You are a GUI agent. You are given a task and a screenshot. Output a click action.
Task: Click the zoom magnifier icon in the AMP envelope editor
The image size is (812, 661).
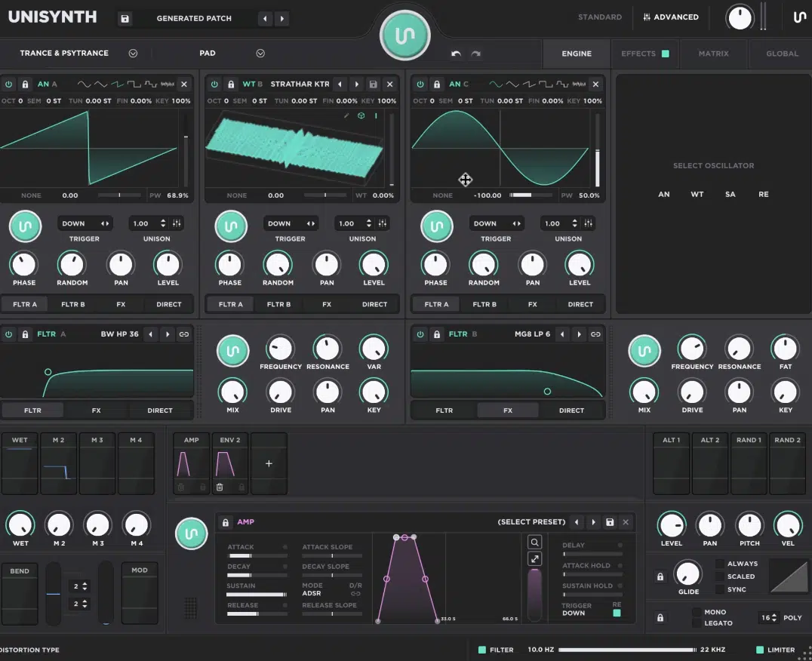coord(534,542)
